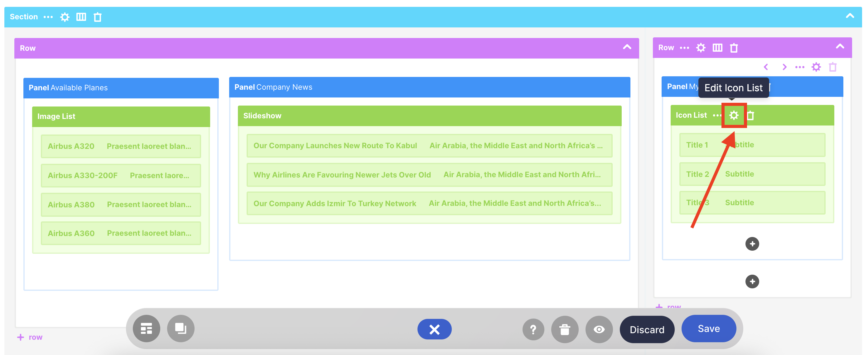Screen dimensions: 868x355
Task: Collapse the right Row using its chevron
Action: pos(840,46)
